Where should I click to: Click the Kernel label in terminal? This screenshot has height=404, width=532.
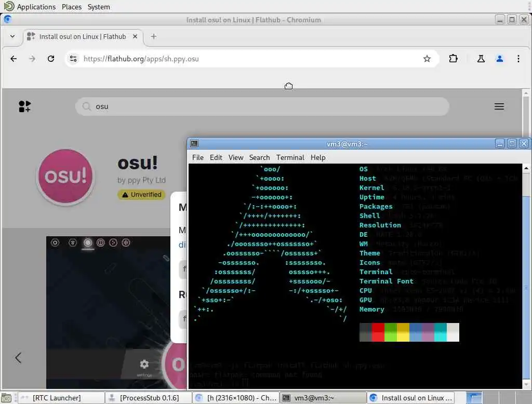pyautogui.click(x=372, y=188)
